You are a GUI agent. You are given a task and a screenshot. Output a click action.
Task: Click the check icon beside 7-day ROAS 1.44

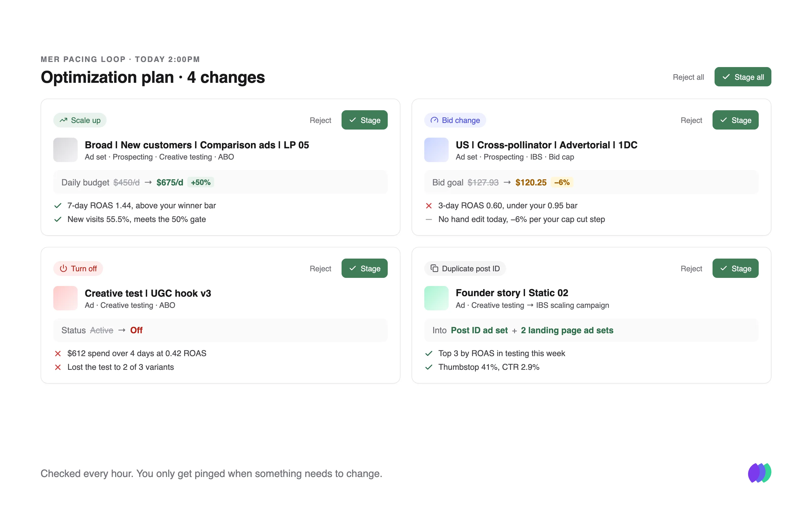click(58, 206)
